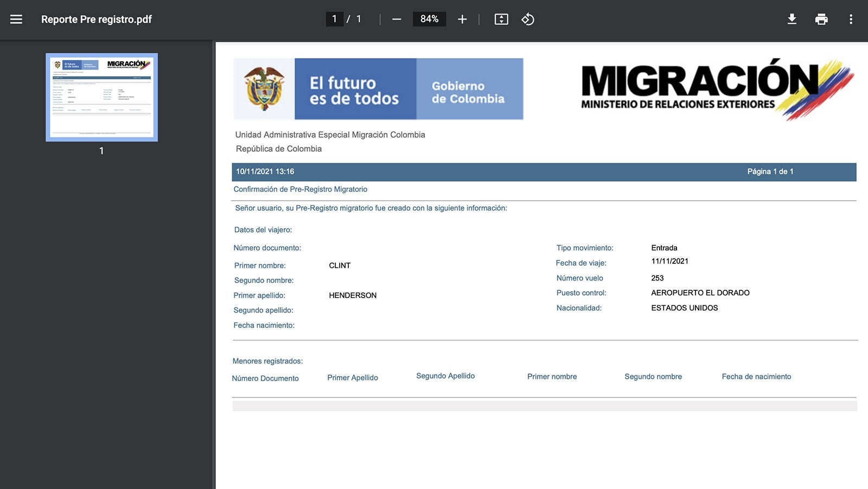Viewport: 868px width, 489px height.
Task: Click the Primer nombre label
Action: pos(260,265)
